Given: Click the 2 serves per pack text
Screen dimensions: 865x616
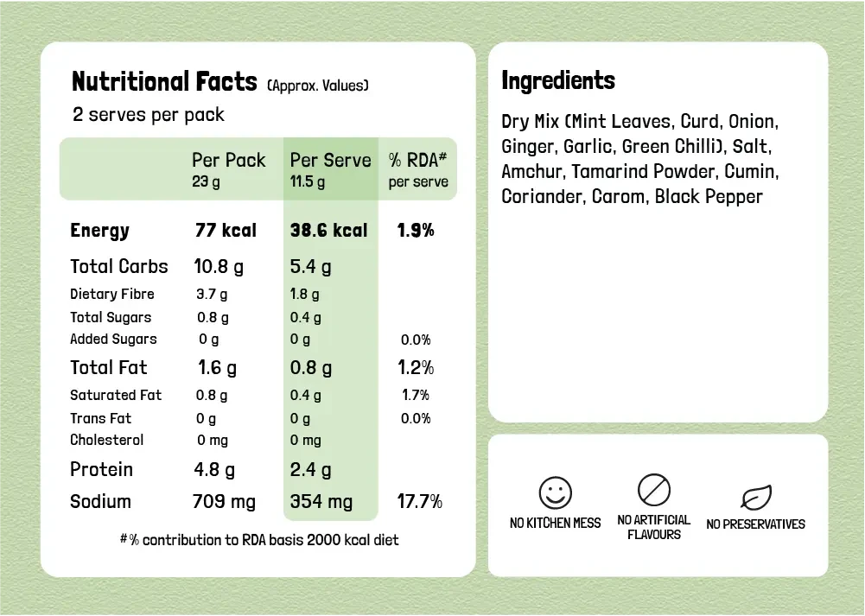Looking at the screenshot, I should pyautogui.click(x=149, y=114).
